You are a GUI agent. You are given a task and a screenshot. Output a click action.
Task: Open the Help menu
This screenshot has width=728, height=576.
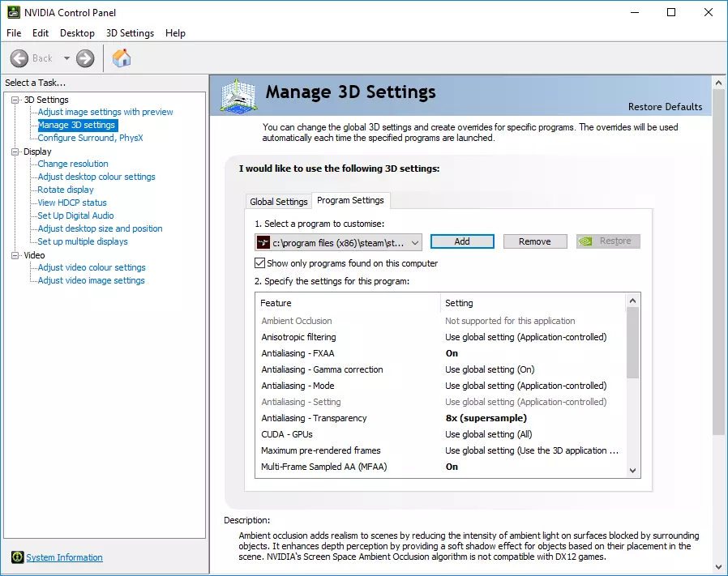(x=175, y=33)
